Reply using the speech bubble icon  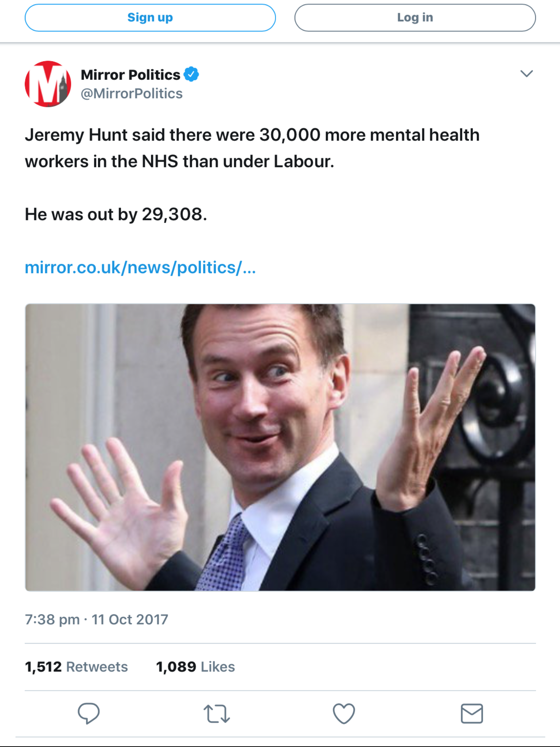(x=89, y=713)
